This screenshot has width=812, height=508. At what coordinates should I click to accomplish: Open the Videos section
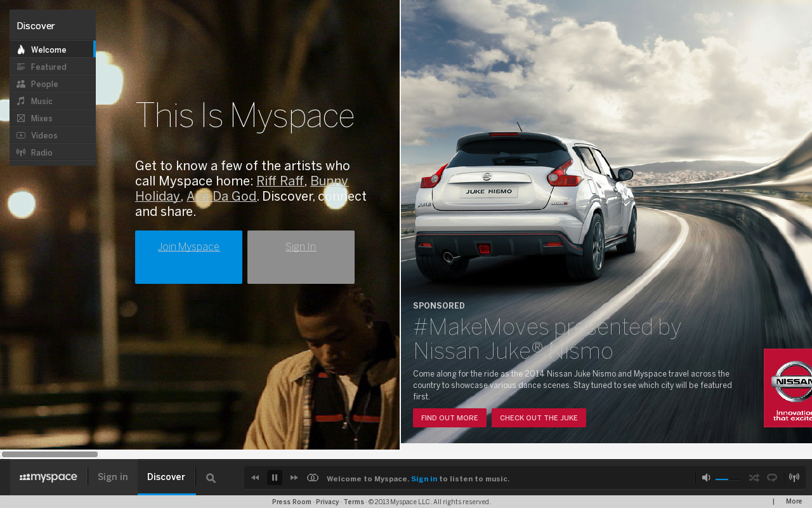pyautogui.click(x=53, y=135)
